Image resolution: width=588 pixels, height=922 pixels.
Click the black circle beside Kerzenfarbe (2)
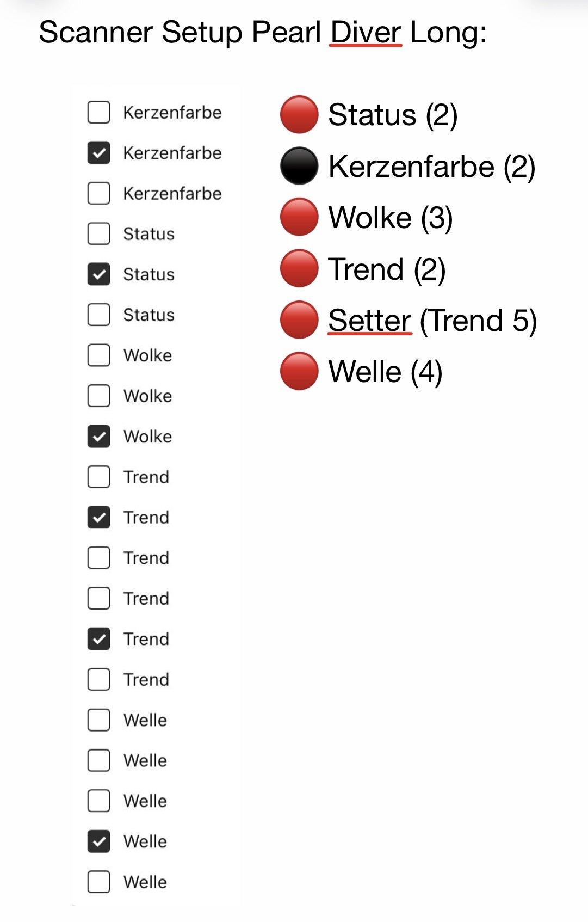coord(299,166)
